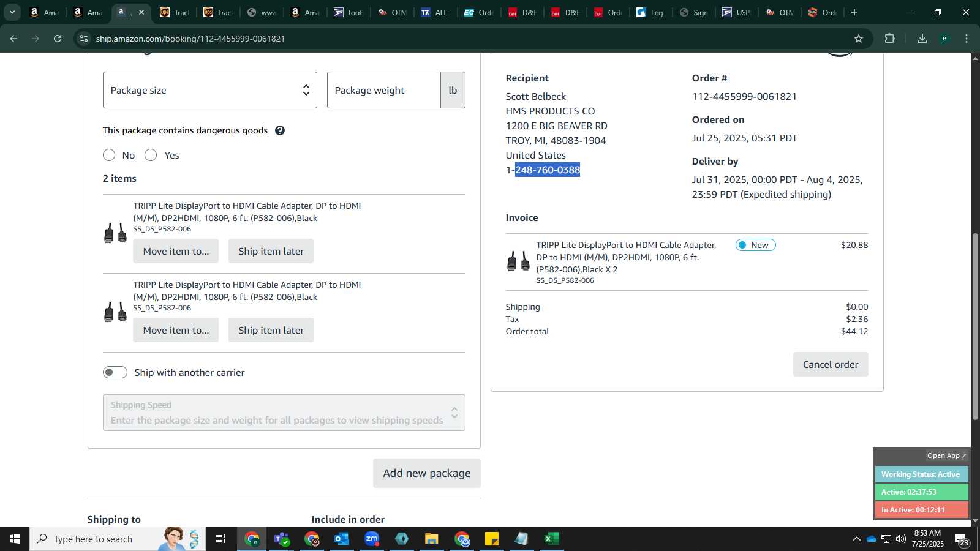Click the browser back arrow

pos(13,39)
